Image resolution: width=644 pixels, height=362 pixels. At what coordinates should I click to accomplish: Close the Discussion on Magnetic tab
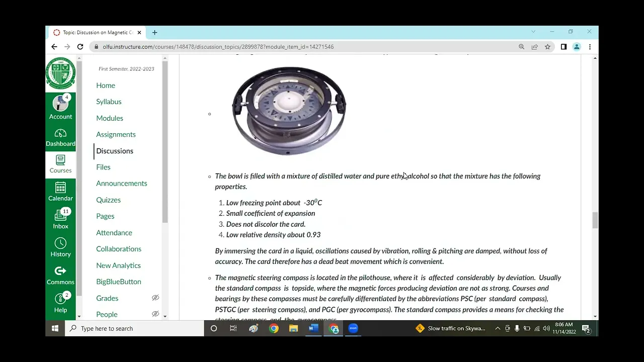(x=139, y=33)
